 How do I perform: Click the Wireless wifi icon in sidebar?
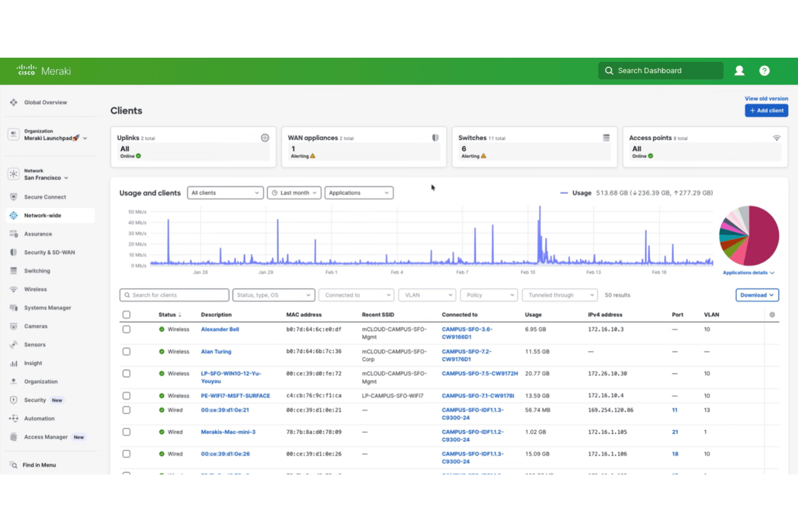tap(13, 289)
